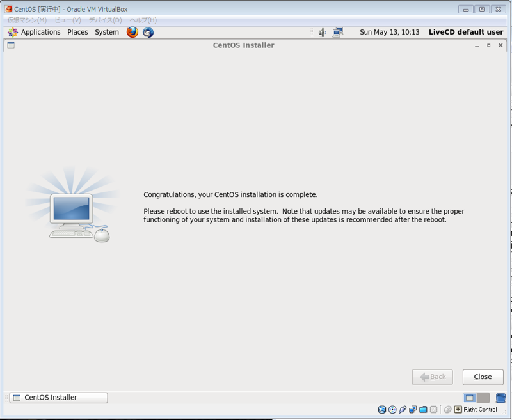The width and height of the screenshot is (512, 420).
Task: Launch Thunderbird mail from the top panel
Action: click(x=148, y=32)
